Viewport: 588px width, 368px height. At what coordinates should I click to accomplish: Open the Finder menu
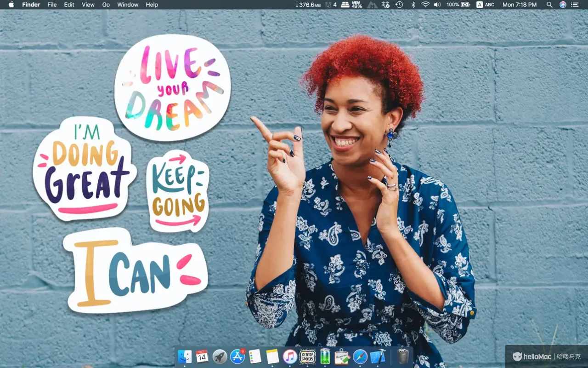[31, 5]
